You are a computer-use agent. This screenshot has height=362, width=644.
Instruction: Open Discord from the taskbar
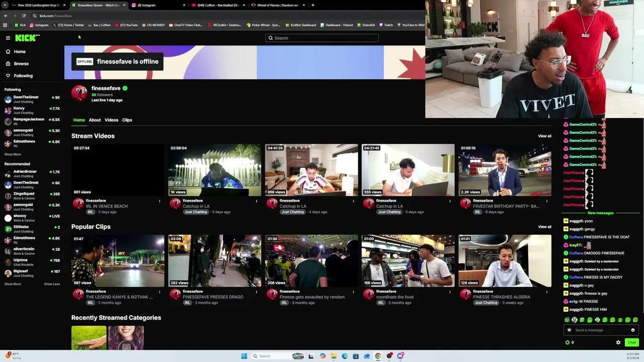pos(400,356)
